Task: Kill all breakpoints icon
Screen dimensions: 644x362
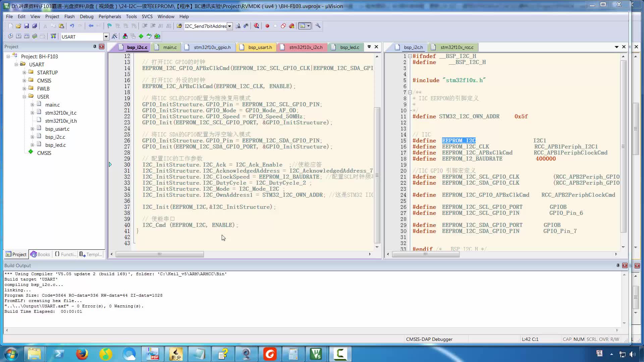Action: [x=291, y=26]
